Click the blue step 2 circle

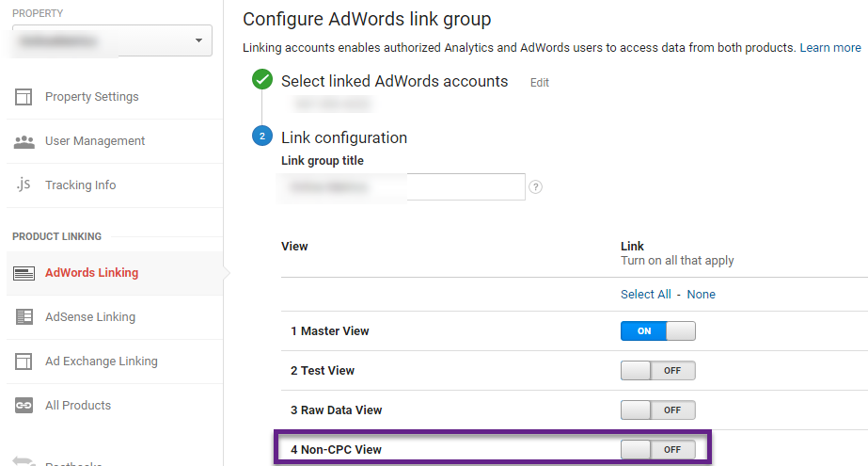coord(262,136)
